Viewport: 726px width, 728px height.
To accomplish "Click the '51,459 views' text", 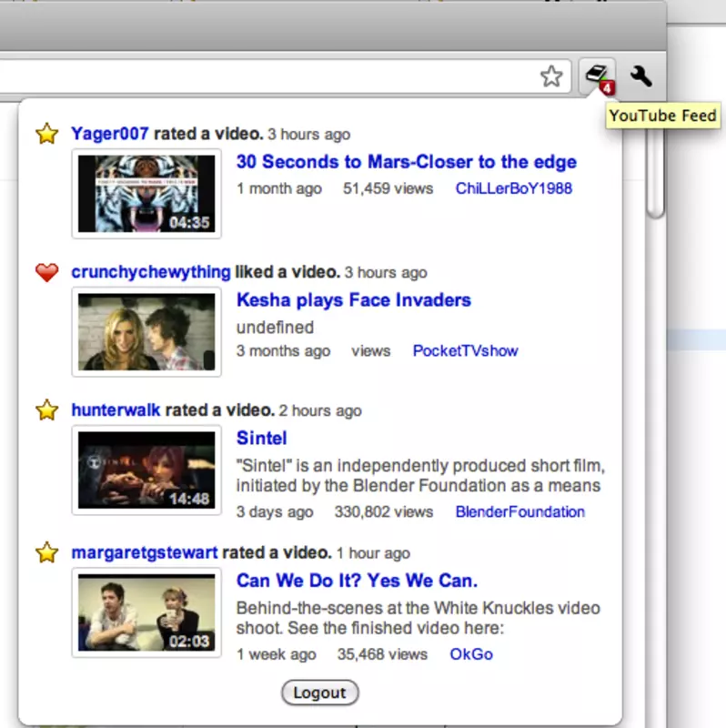I will tap(388, 188).
